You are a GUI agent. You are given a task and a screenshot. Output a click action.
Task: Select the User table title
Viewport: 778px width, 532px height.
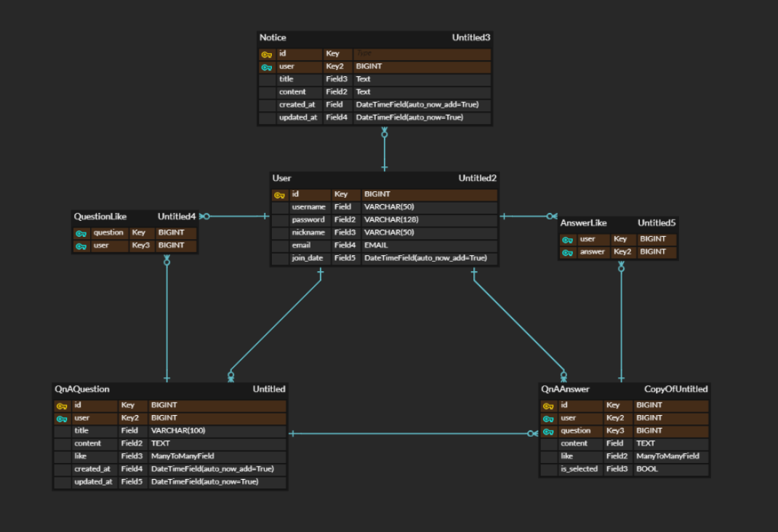tap(281, 178)
